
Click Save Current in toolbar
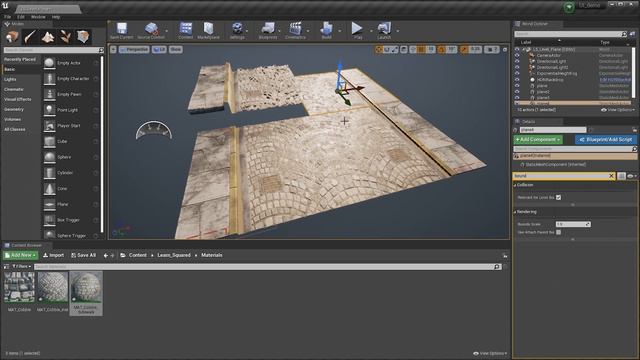pos(121,31)
